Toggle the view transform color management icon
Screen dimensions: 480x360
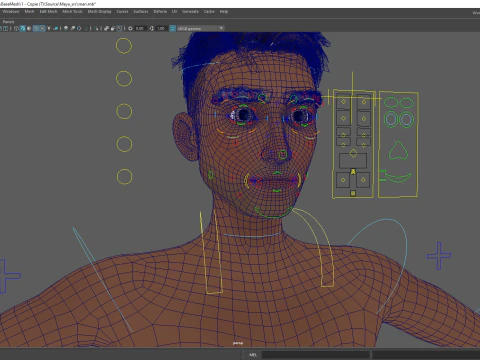pos(173,29)
